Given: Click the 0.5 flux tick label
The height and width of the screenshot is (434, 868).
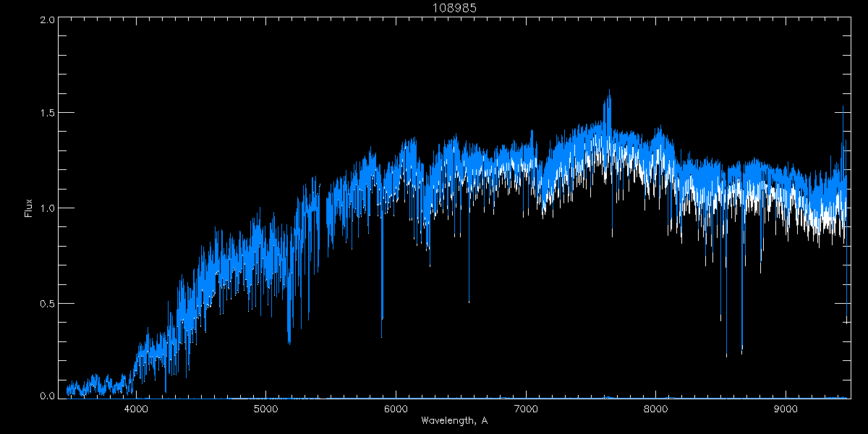Looking at the screenshot, I should click(x=47, y=303).
